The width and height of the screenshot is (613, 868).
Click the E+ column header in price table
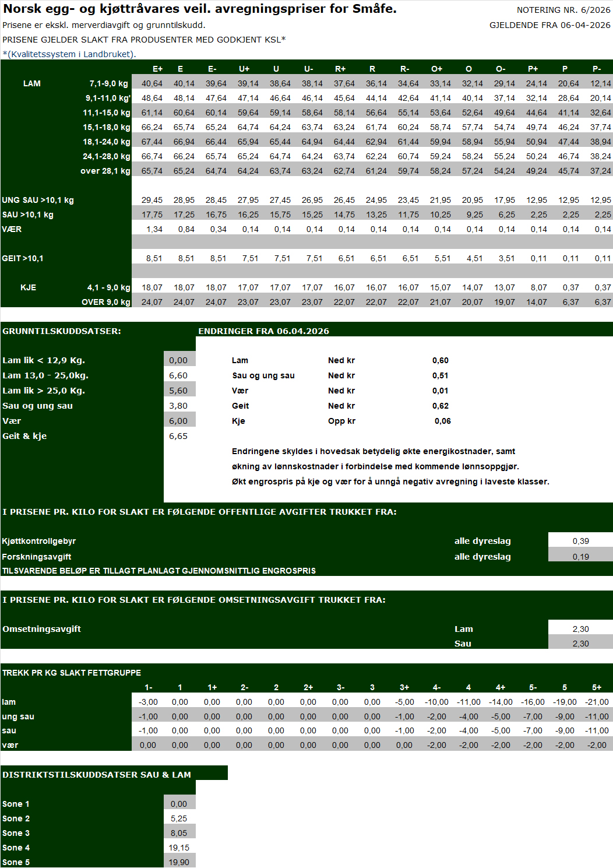tap(157, 69)
